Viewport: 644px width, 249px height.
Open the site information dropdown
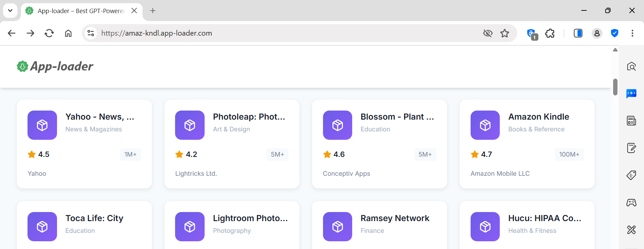(x=91, y=33)
